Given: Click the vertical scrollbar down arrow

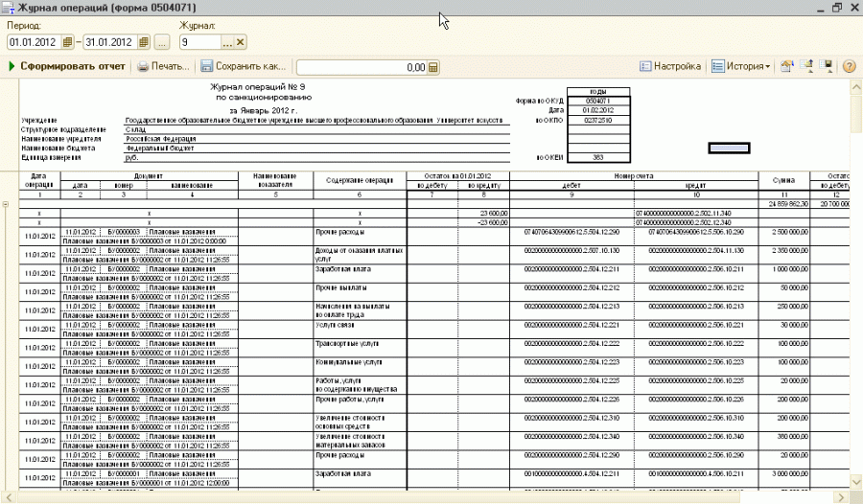Looking at the screenshot, I should [x=856, y=482].
